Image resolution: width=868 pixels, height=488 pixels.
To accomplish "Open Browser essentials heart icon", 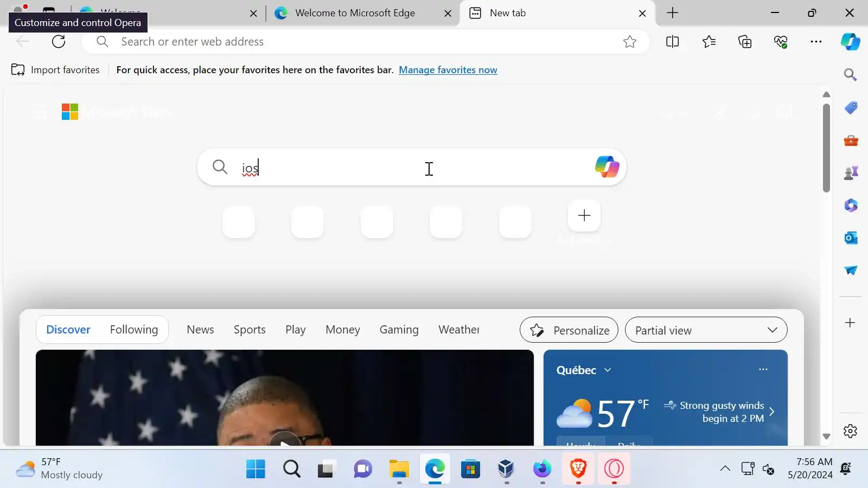I will pos(781,42).
